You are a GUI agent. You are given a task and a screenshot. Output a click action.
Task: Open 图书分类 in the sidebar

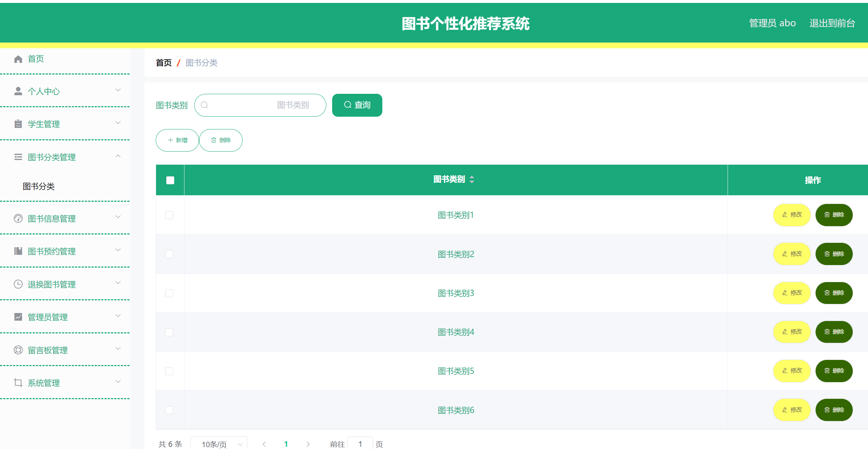click(39, 186)
